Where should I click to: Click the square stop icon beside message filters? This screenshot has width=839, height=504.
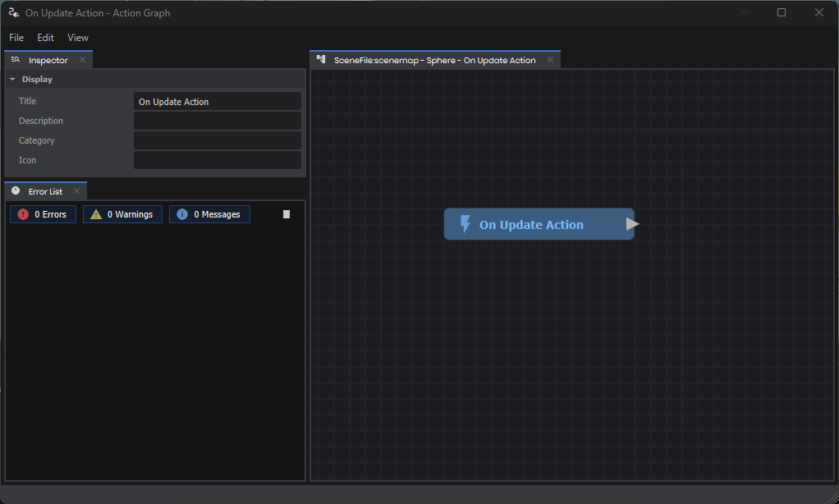tap(286, 213)
